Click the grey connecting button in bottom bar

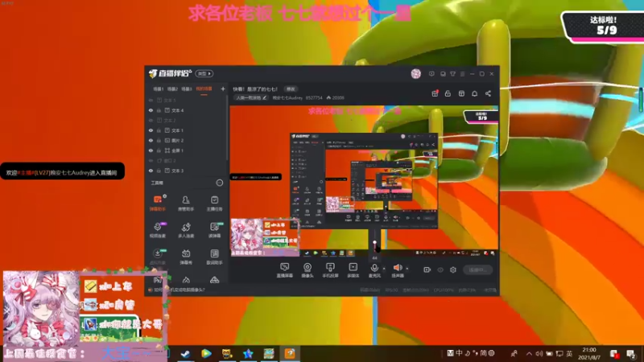click(x=477, y=269)
